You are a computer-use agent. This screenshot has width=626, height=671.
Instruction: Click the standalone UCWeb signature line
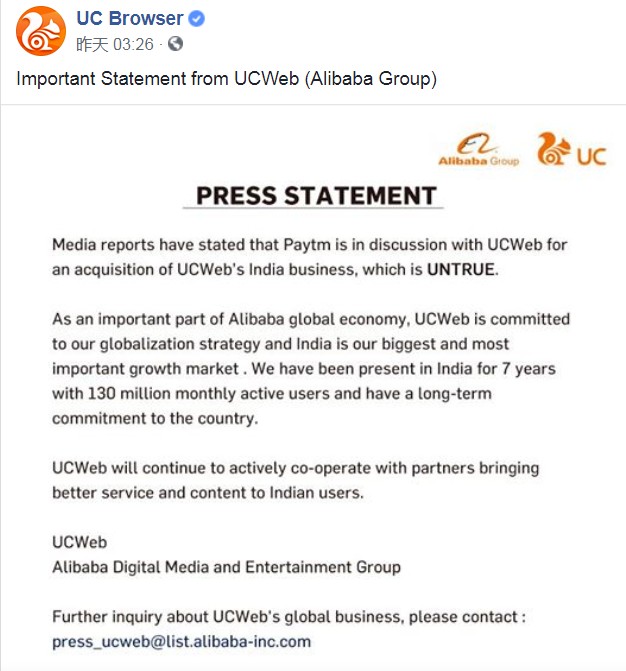[79, 542]
